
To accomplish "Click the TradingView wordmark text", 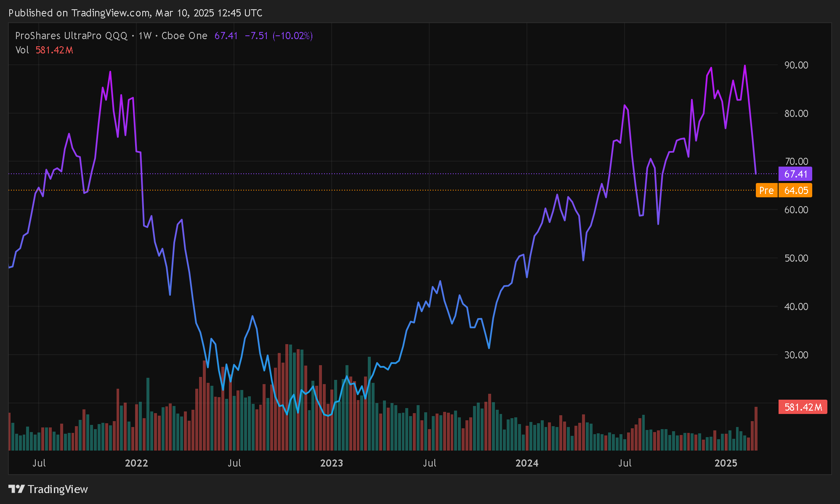I will tap(58, 489).
